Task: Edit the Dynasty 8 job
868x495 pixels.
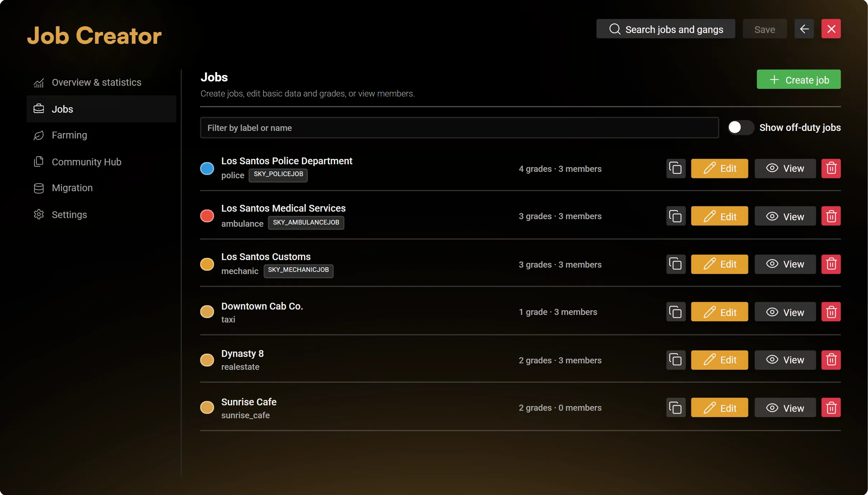Action: pyautogui.click(x=719, y=360)
